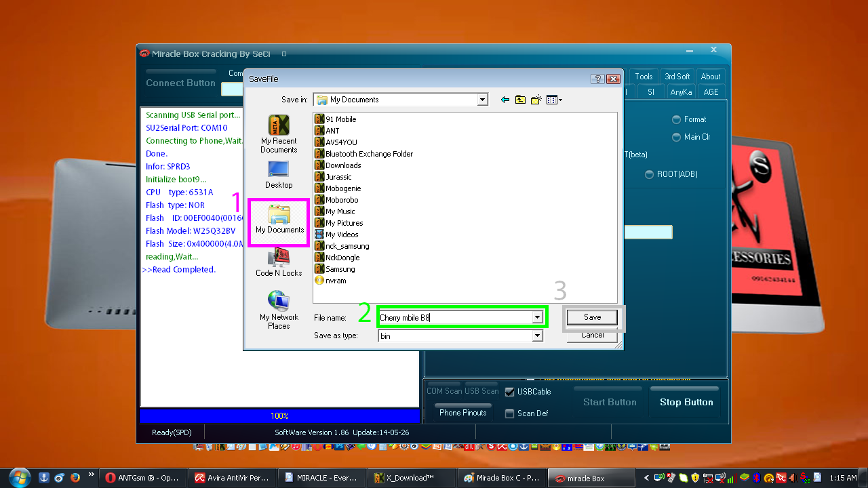
Task: Create a new folder in the dialog
Action: pyautogui.click(x=536, y=100)
